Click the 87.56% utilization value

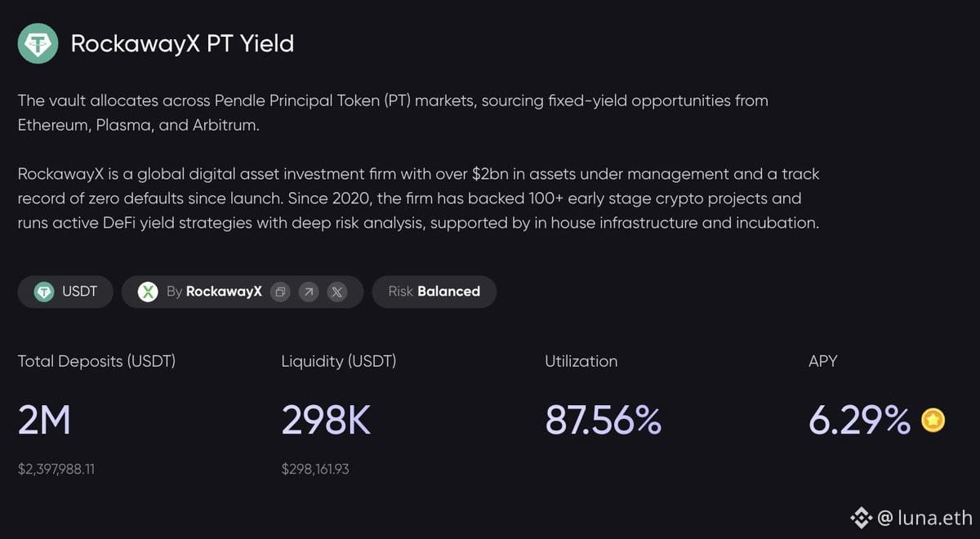(603, 421)
